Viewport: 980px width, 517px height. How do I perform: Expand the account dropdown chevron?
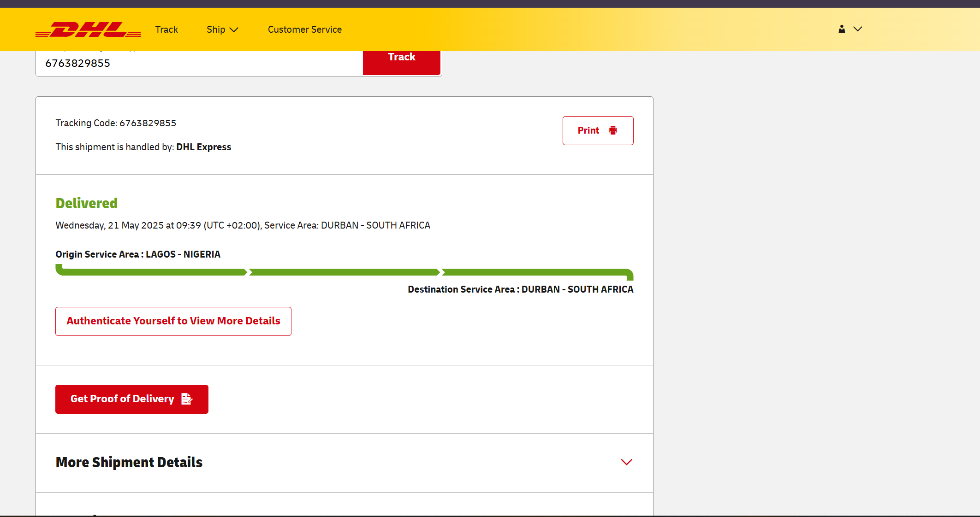(858, 29)
